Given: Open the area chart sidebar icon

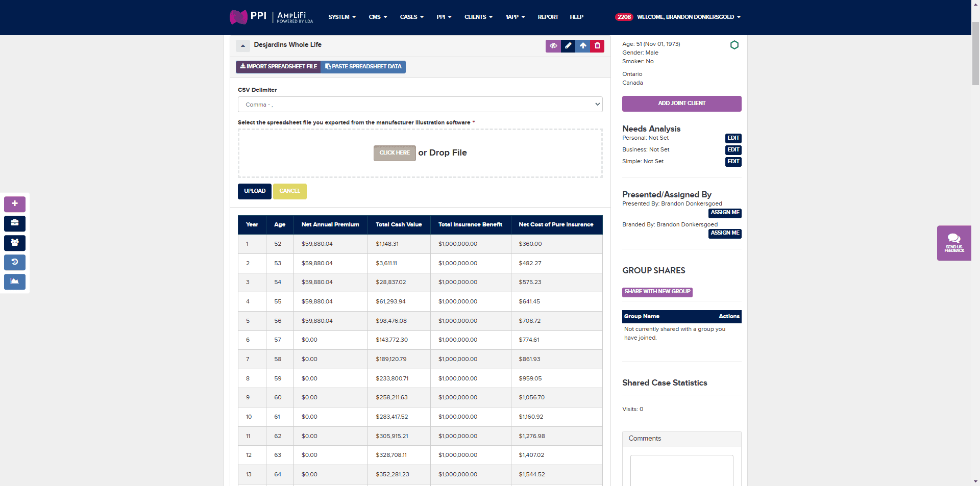Looking at the screenshot, I should pyautogui.click(x=15, y=282).
